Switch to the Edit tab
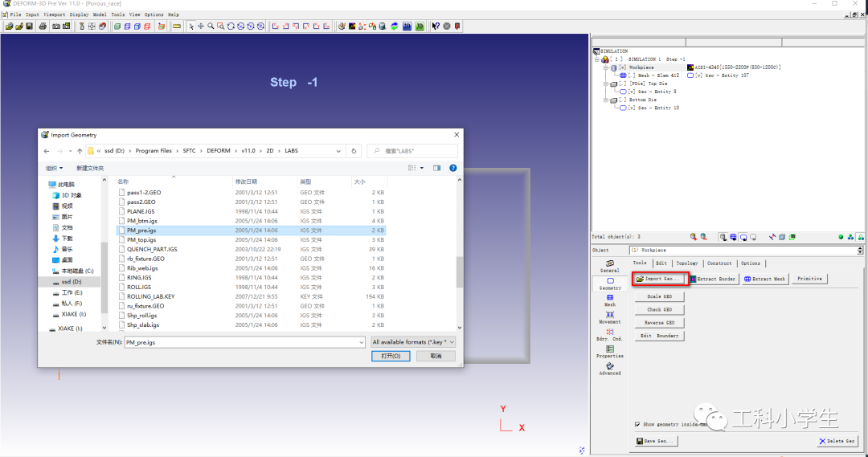The width and height of the screenshot is (868, 457). [661, 263]
